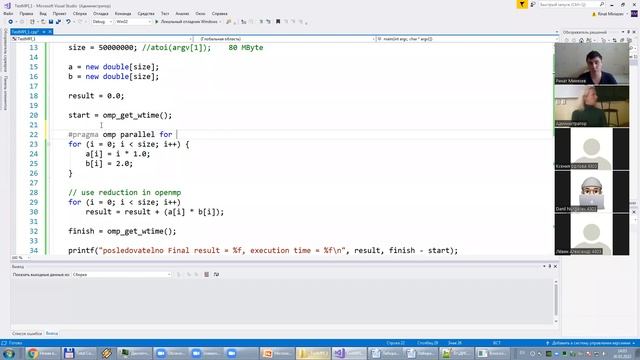
Task: Start debugging with the green play icon
Action: 156,22
